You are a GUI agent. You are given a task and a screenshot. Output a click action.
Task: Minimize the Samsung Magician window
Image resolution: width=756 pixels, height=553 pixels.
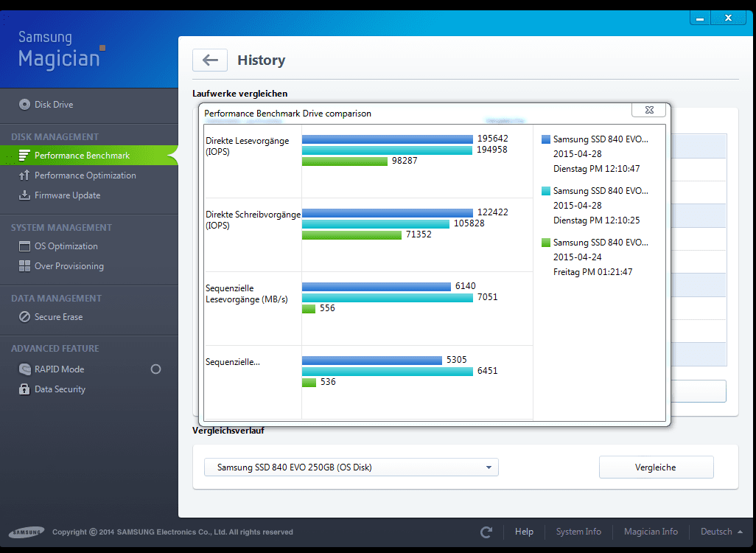pos(700,18)
